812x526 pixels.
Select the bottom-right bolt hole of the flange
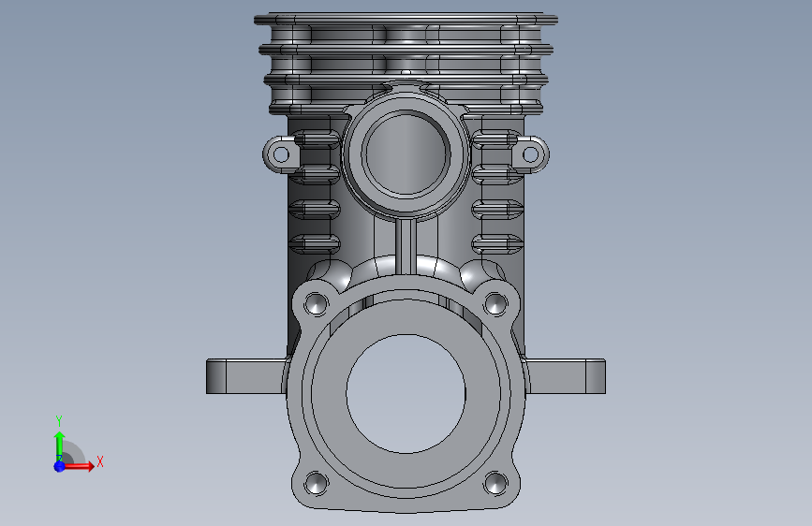coord(495,483)
